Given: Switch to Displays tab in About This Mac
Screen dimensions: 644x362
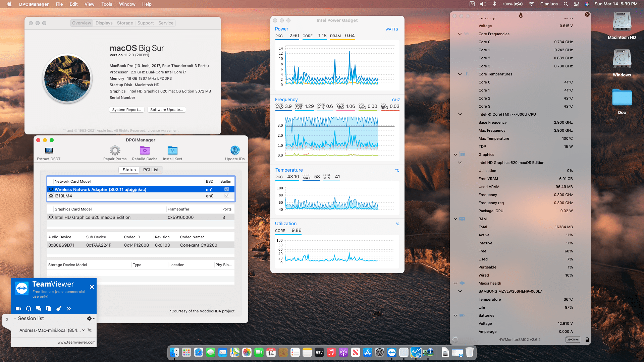Looking at the screenshot, I should [104, 23].
